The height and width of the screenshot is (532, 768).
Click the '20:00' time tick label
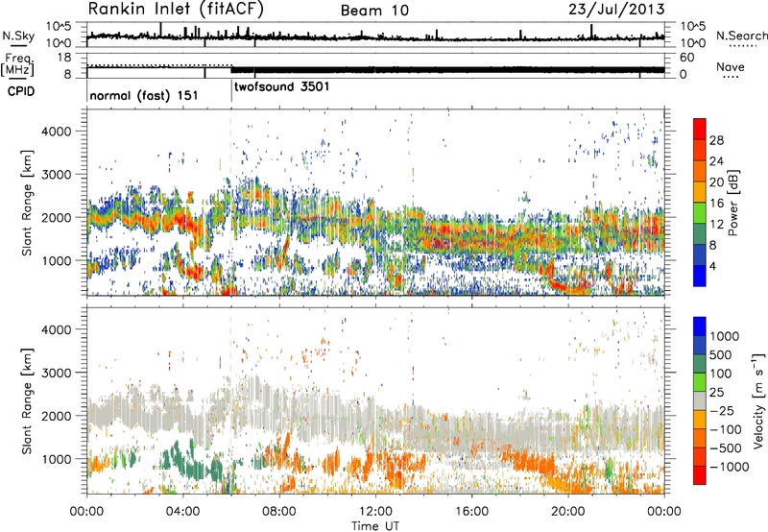click(567, 511)
